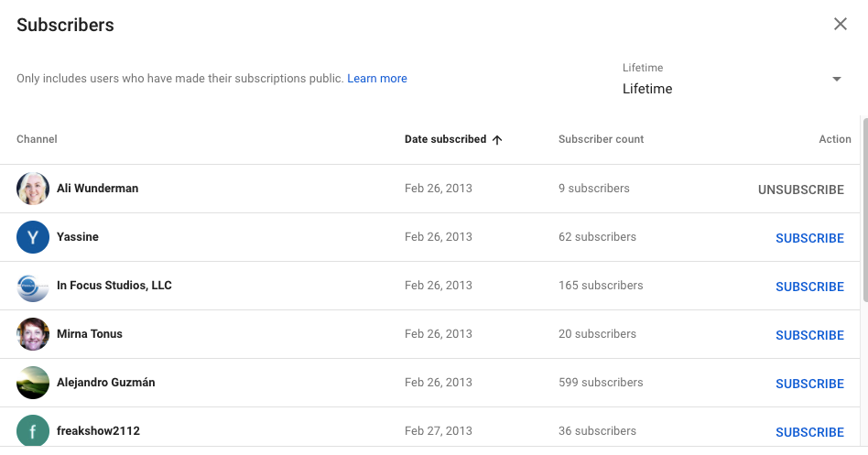
Task: Click freakshow2112 green avatar icon
Action: [x=33, y=431]
